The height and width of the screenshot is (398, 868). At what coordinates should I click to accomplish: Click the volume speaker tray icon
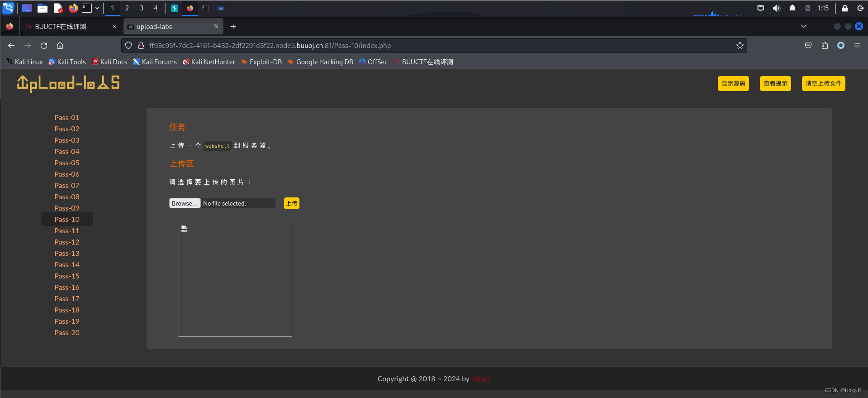[777, 8]
